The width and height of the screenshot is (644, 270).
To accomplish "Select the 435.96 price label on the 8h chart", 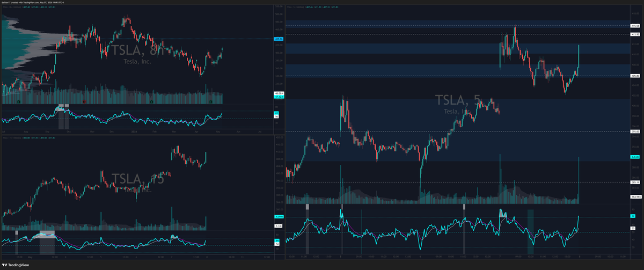I will tap(278, 39).
